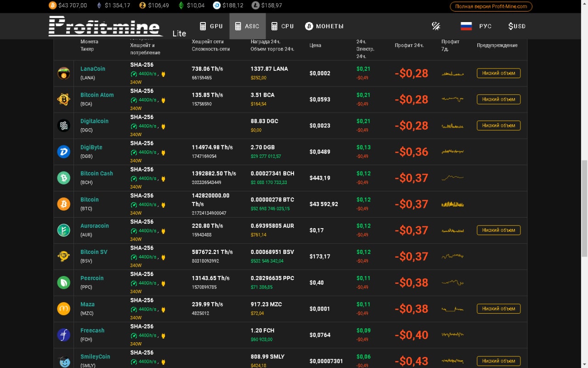
Task: Click the Ethereum price ticker icon
Action: (x=99, y=6)
